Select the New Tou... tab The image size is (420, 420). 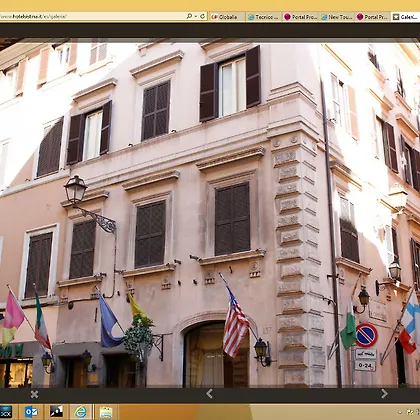coord(337,17)
